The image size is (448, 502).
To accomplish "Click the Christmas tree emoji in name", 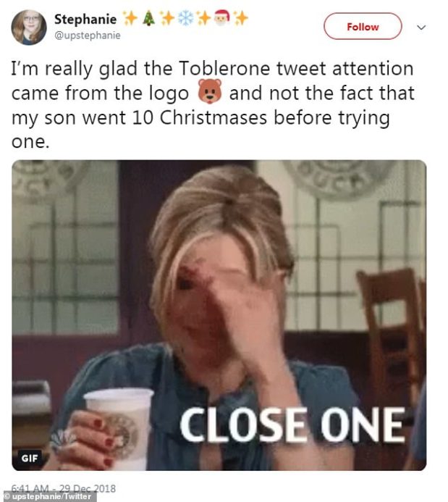I will point(148,18).
